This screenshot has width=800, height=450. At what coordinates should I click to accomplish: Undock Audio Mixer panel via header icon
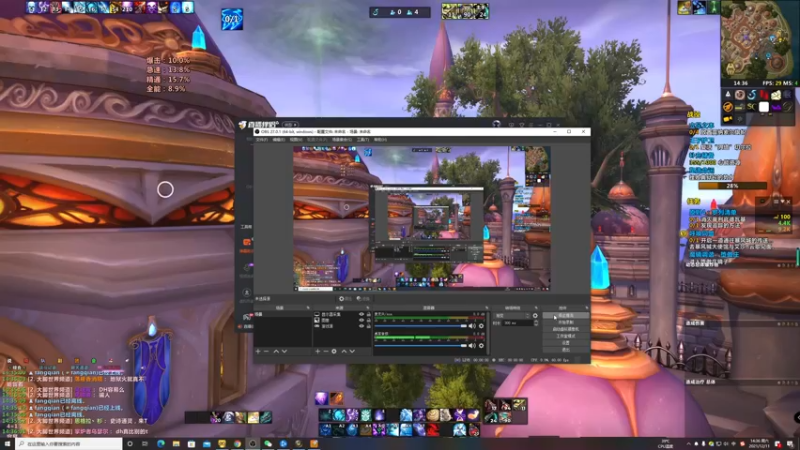[x=486, y=308]
